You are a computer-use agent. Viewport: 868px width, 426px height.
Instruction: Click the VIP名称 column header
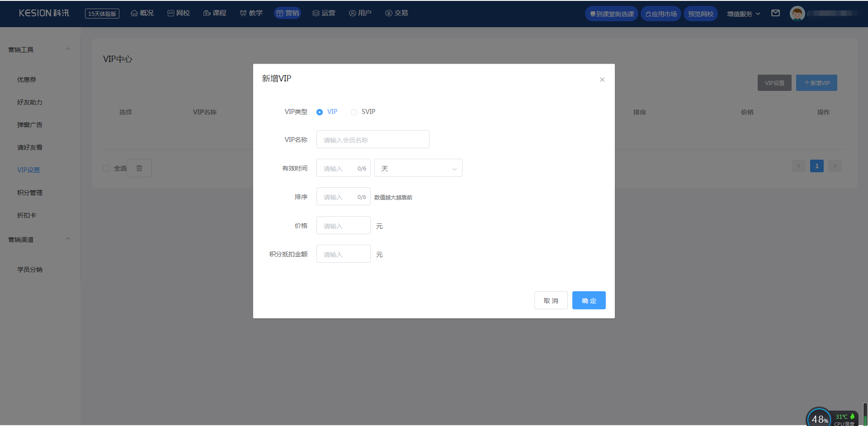(205, 112)
